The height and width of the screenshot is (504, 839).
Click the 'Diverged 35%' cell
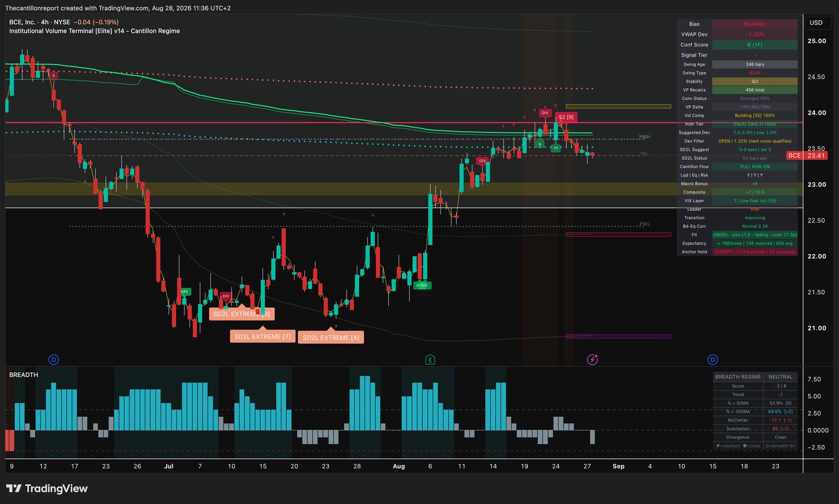(x=755, y=98)
